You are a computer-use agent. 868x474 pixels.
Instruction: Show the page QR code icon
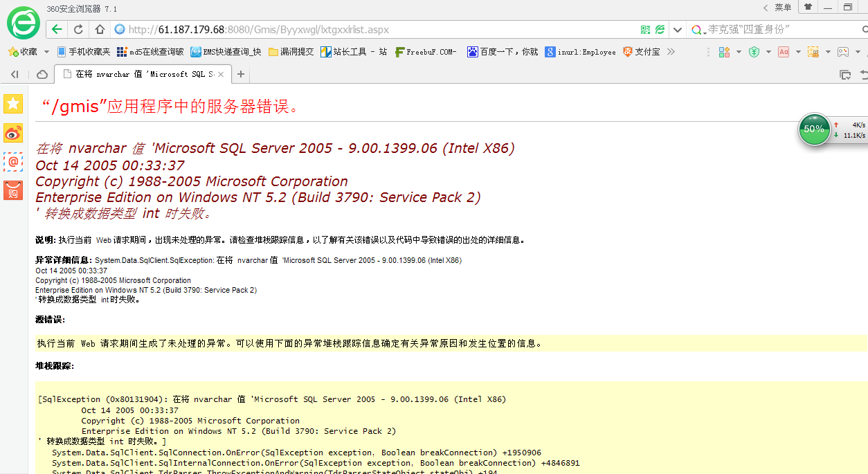click(645, 30)
